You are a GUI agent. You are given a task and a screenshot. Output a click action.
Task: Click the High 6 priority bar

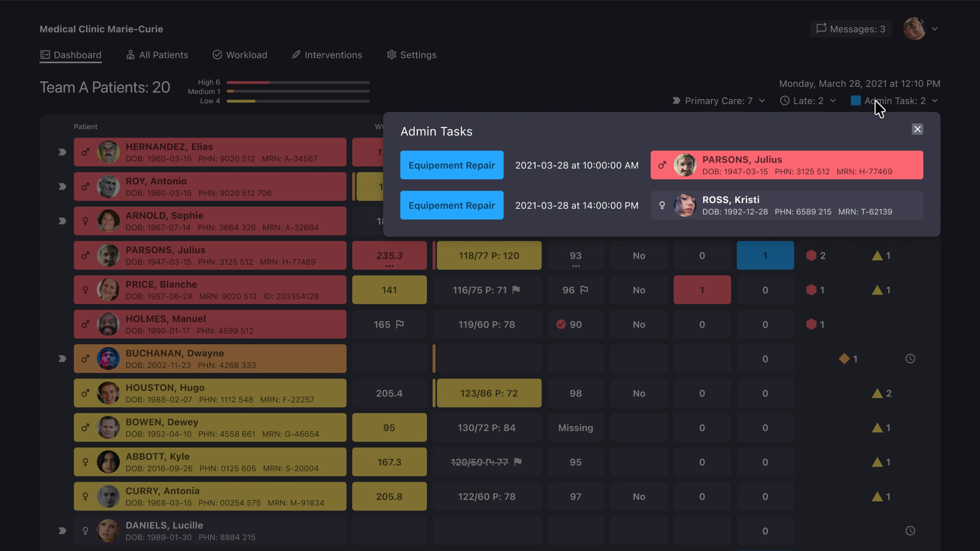298,82
